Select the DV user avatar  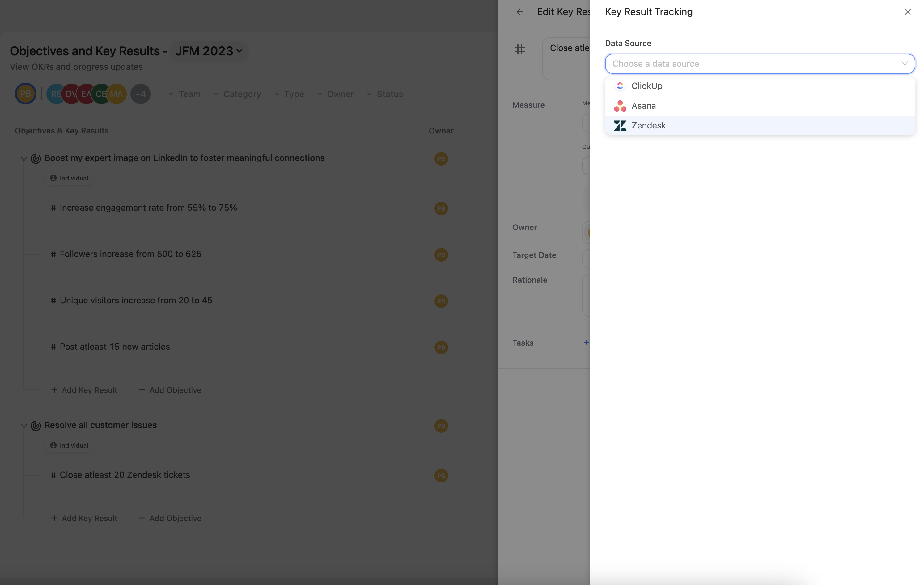[70, 94]
